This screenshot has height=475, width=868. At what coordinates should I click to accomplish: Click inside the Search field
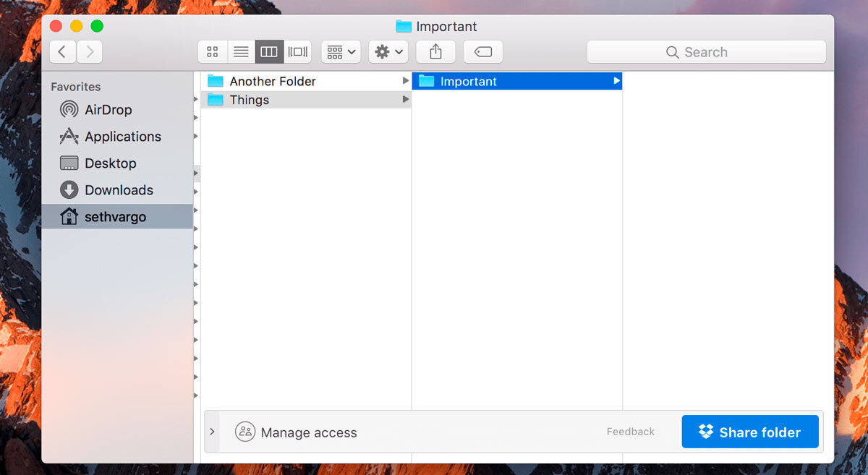coord(705,51)
